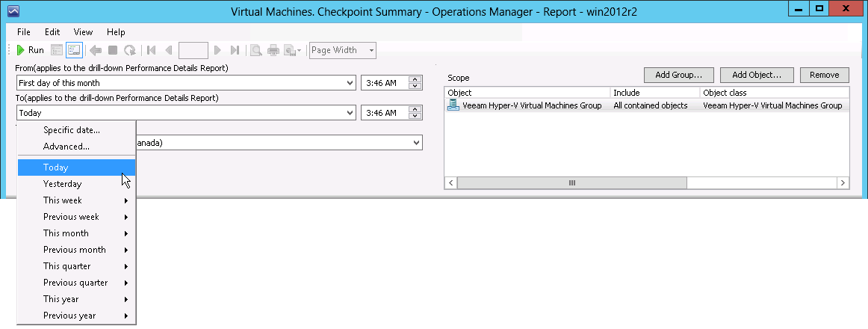Viewport: 868px width, 329px height.
Task: Click the Refresh report icon
Action: (129, 50)
